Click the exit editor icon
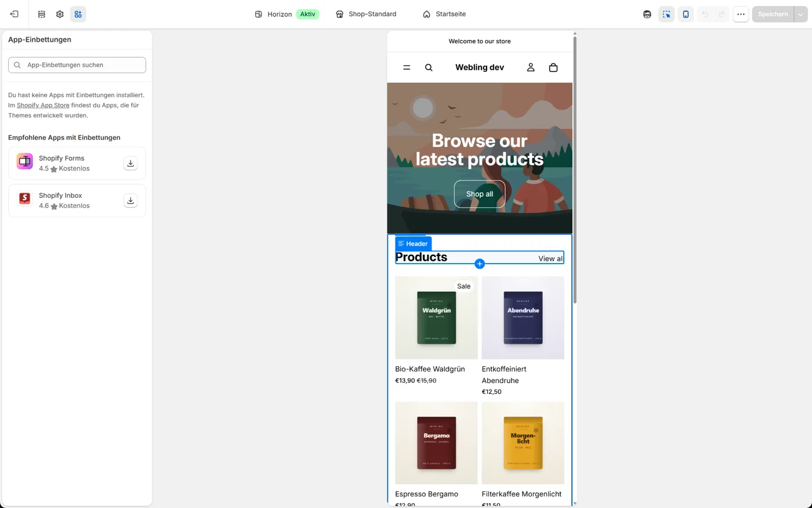This screenshot has width=812, height=508. point(14,14)
